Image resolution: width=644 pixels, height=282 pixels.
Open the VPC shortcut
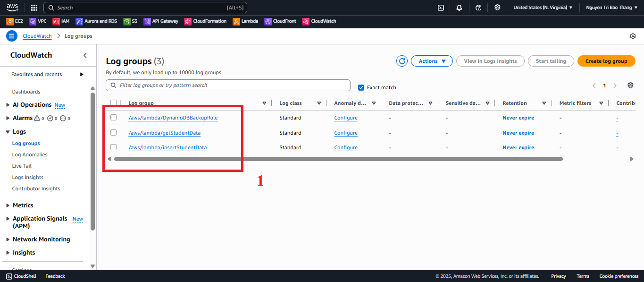click(x=38, y=21)
